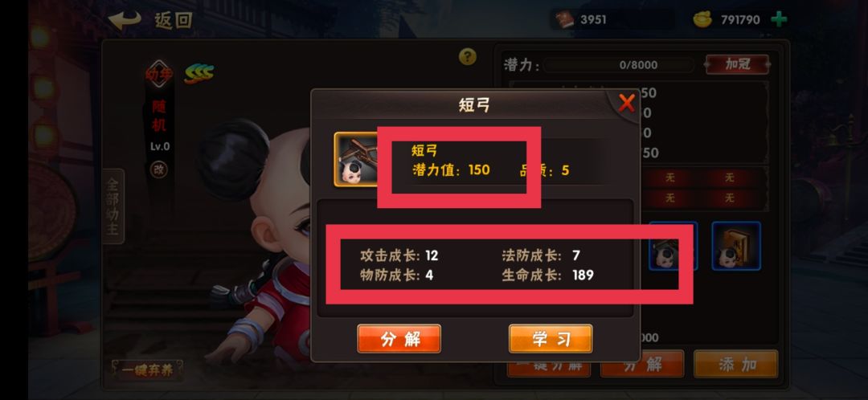Click the 潜力 0/8000 progress bar
The height and width of the screenshot is (400, 868).
[x=619, y=65]
